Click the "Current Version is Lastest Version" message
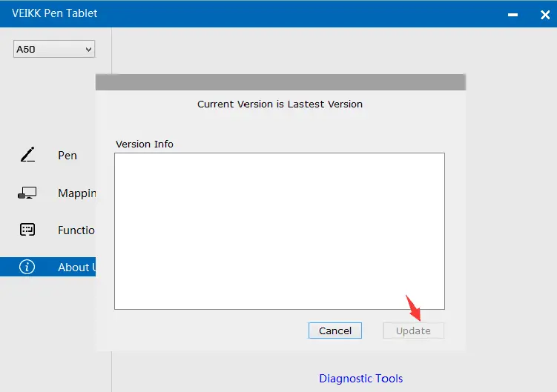This screenshot has width=557, height=392. coord(280,104)
